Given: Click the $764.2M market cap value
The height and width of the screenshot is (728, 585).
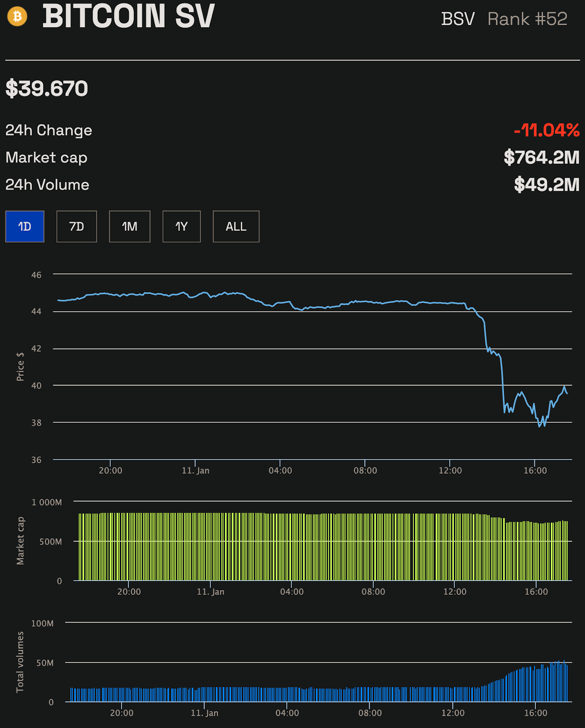Looking at the screenshot, I should tap(541, 157).
